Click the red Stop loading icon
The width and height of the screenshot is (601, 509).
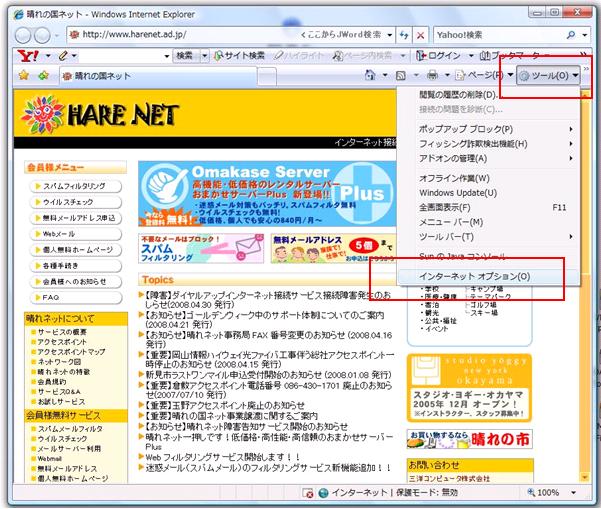[420, 35]
